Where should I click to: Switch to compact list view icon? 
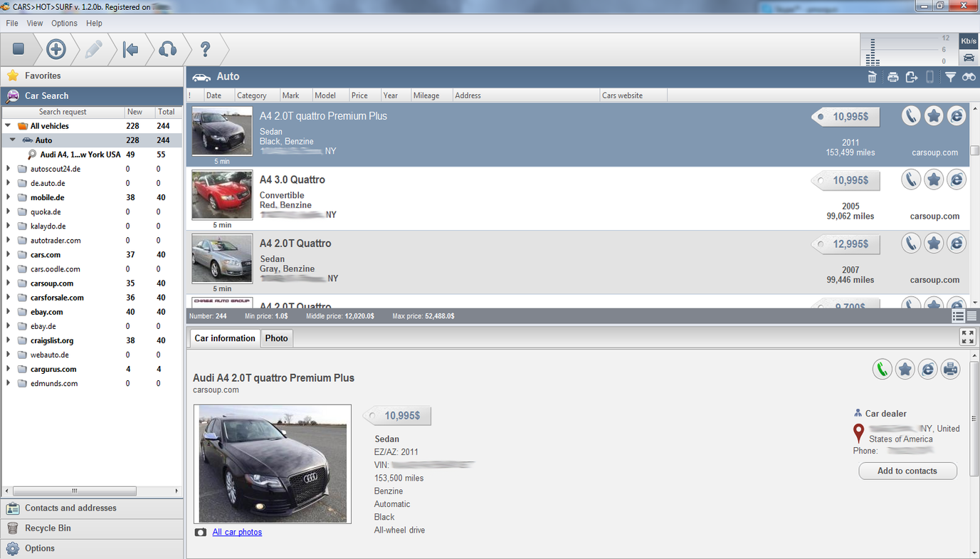(971, 315)
